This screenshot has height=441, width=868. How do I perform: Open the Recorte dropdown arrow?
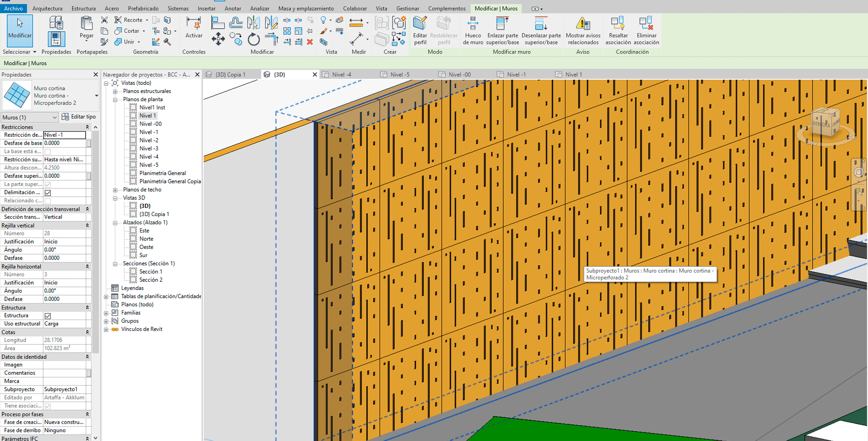(147, 20)
